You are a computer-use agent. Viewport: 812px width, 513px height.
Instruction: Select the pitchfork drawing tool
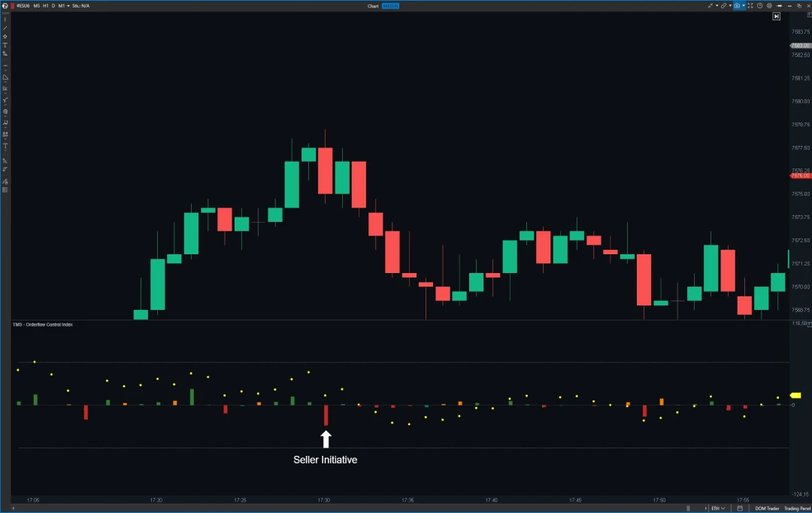pos(5,100)
